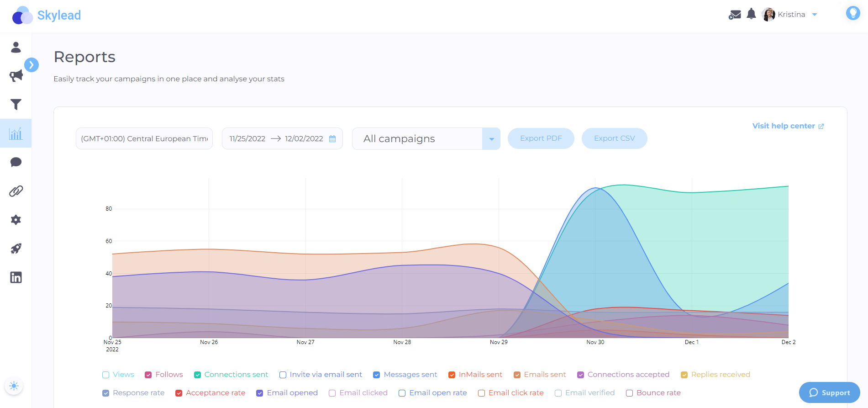Click the funnel filter sidebar icon

[16, 105]
